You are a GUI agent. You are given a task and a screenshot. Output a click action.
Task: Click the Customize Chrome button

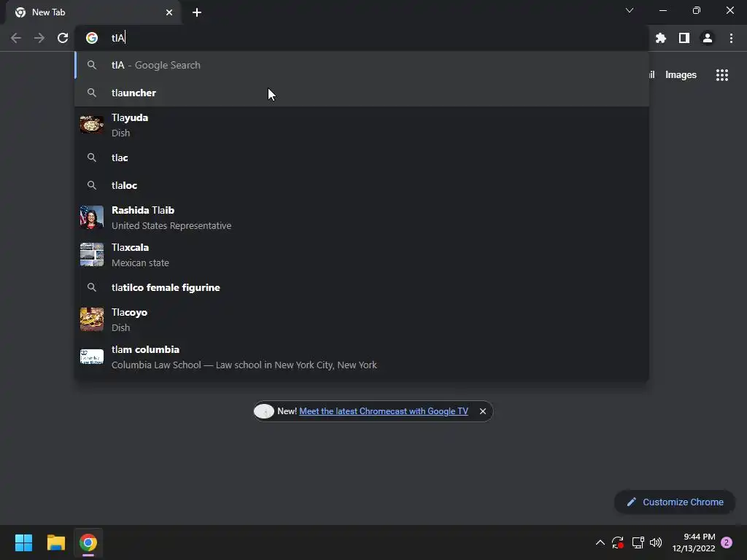pos(675,502)
